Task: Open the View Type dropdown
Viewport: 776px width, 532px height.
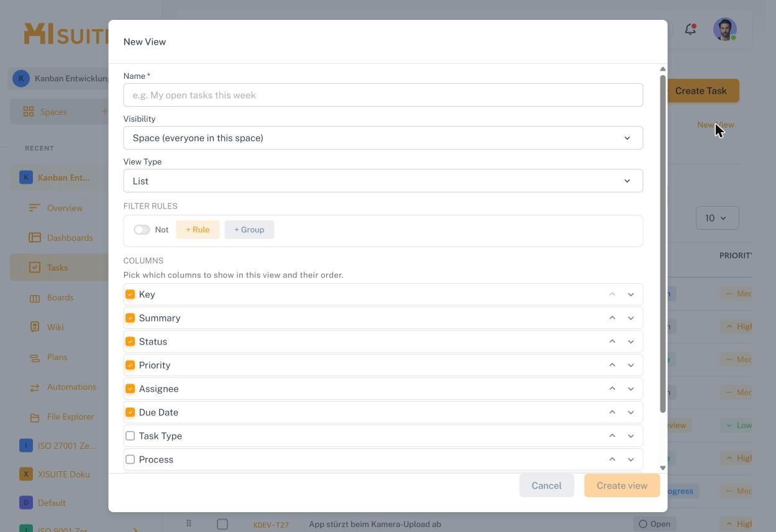Action: coord(383,181)
